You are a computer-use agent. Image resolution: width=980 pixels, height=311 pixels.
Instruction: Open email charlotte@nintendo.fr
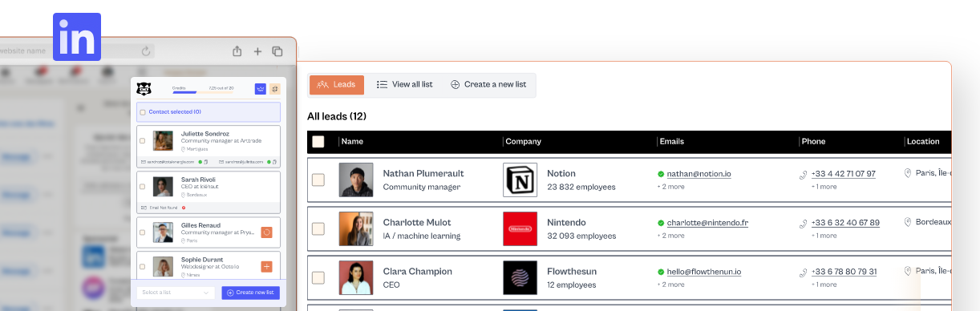[707, 223]
